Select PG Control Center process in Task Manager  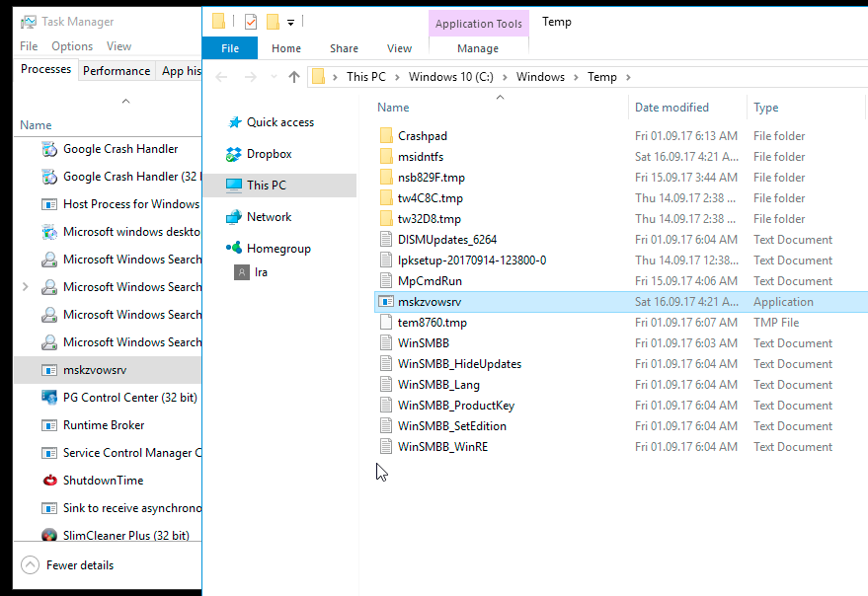tap(129, 398)
